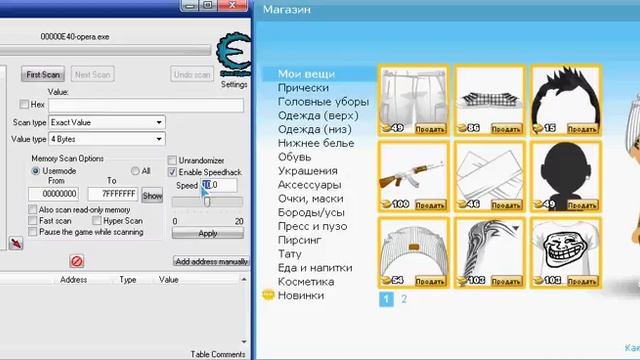640x360 pixels.
Task: Open the Обувь category
Action: pos(294,157)
